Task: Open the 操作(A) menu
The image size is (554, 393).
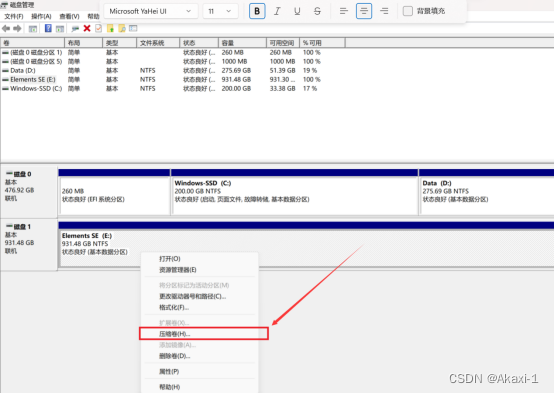Action: 41,16
